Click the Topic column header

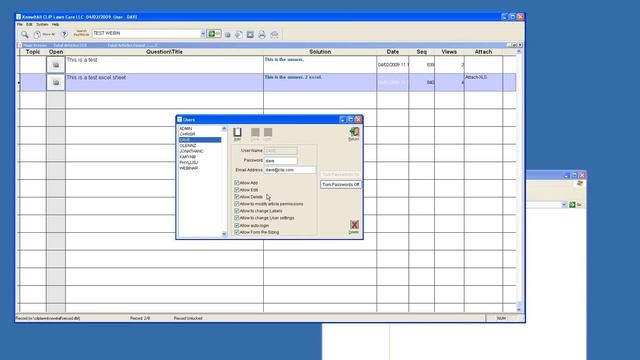[x=33, y=52]
